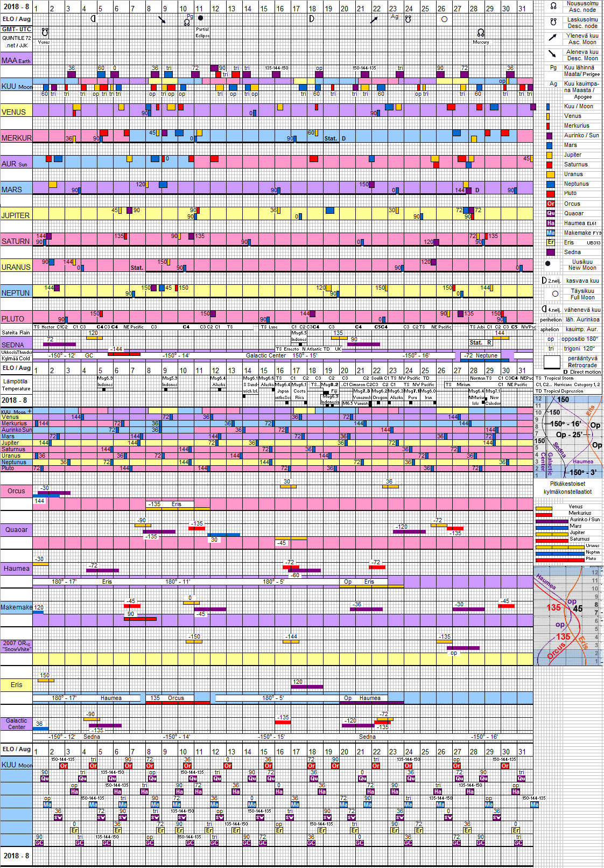
Task: Click the Full Moon circle in the legend
Action: coord(555,294)
